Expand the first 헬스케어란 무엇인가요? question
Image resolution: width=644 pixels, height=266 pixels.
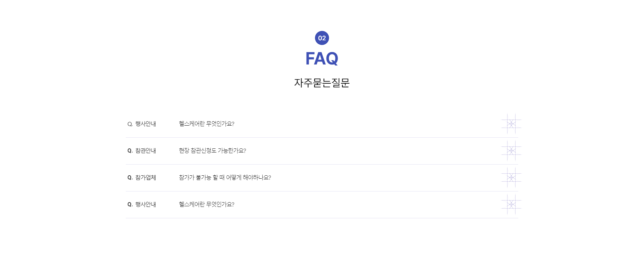pos(207,124)
